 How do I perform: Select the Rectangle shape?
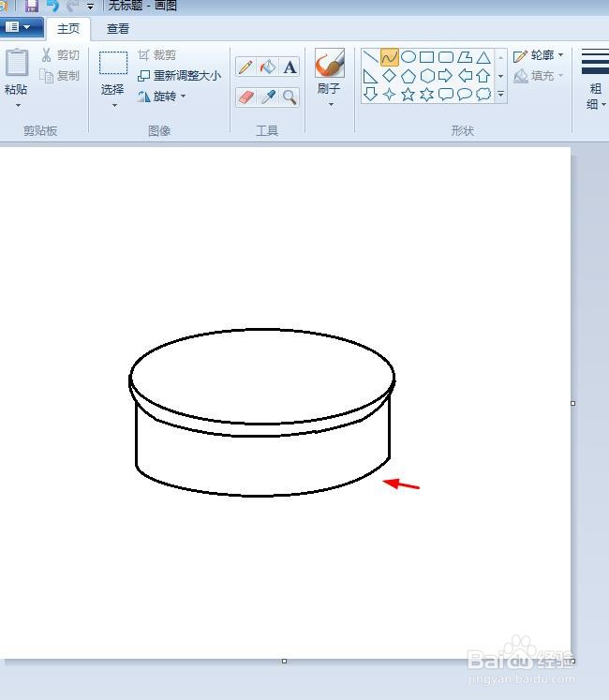tap(427, 57)
